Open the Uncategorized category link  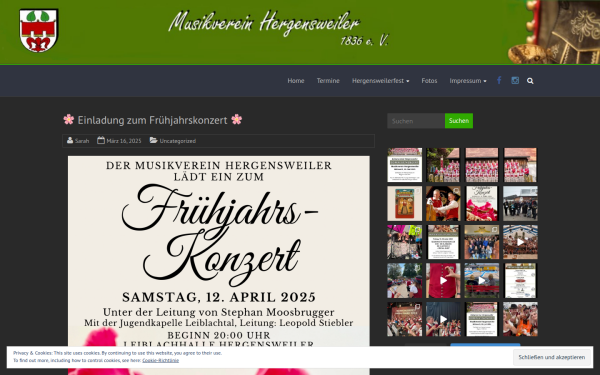pyautogui.click(x=178, y=141)
